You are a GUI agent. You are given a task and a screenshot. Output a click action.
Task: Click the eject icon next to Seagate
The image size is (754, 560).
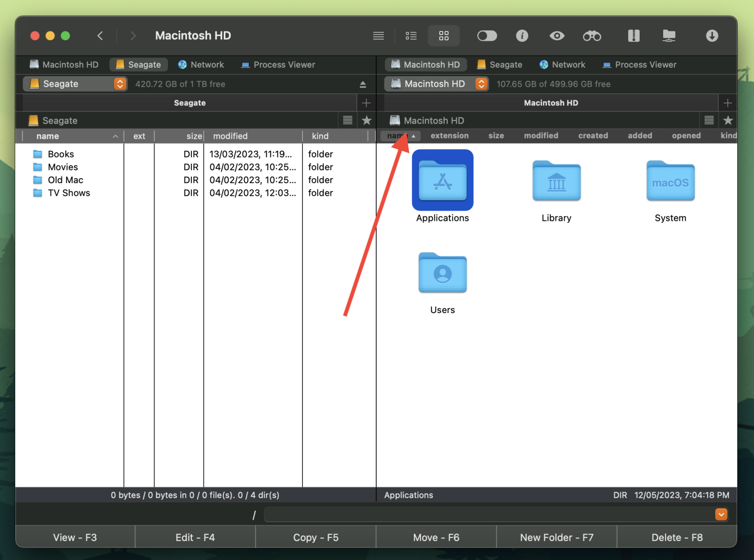tap(363, 84)
